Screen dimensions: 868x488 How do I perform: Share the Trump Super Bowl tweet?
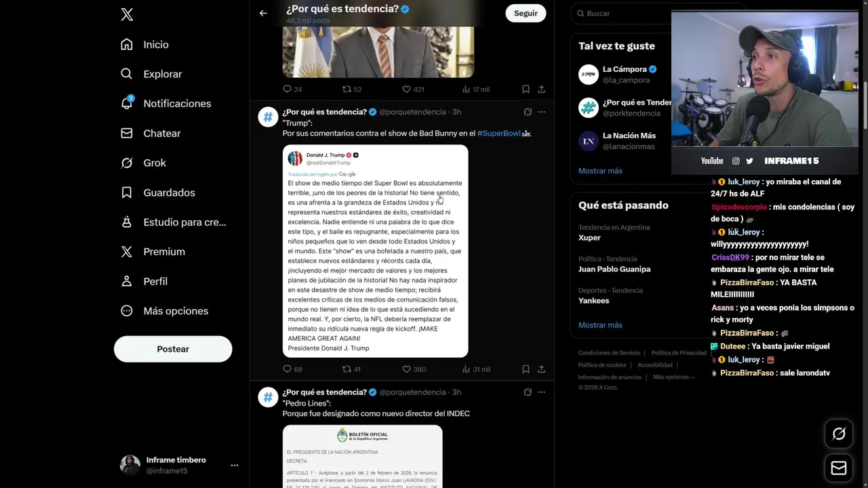(541, 369)
